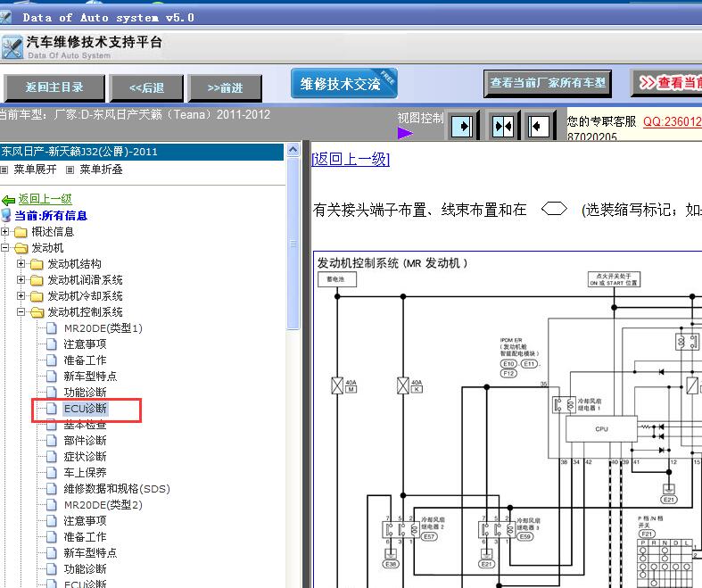Click the view control center-split icon
This screenshot has height=588, width=702.
[x=502, y=127]
